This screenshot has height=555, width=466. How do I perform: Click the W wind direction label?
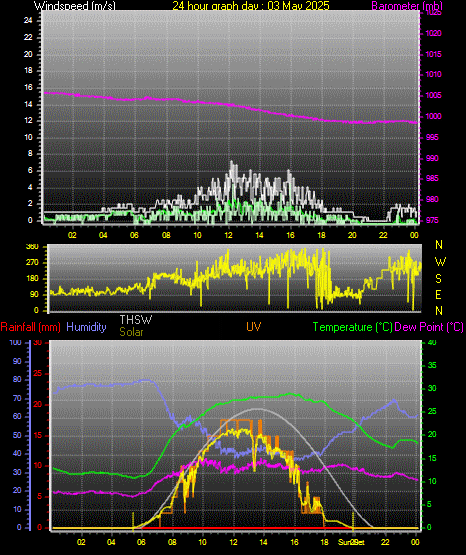coord(440,262)
